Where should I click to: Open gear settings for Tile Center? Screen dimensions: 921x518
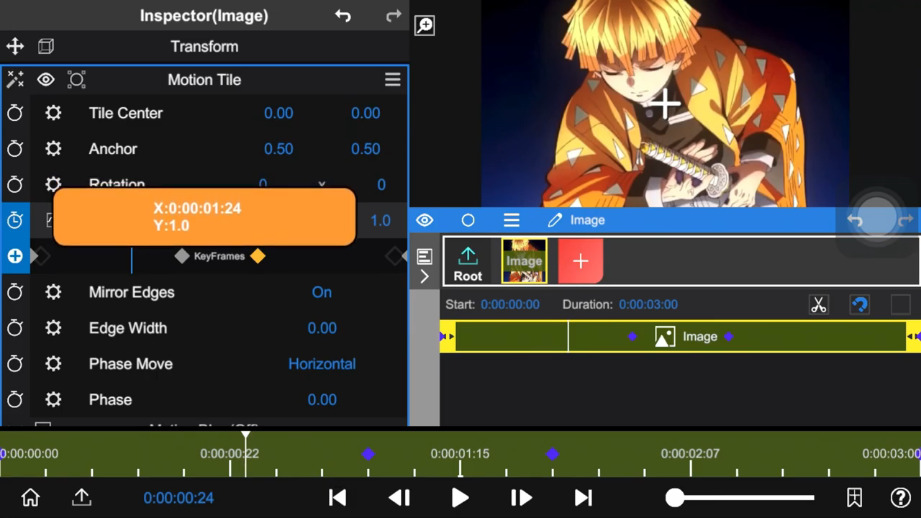click(53, 113)
